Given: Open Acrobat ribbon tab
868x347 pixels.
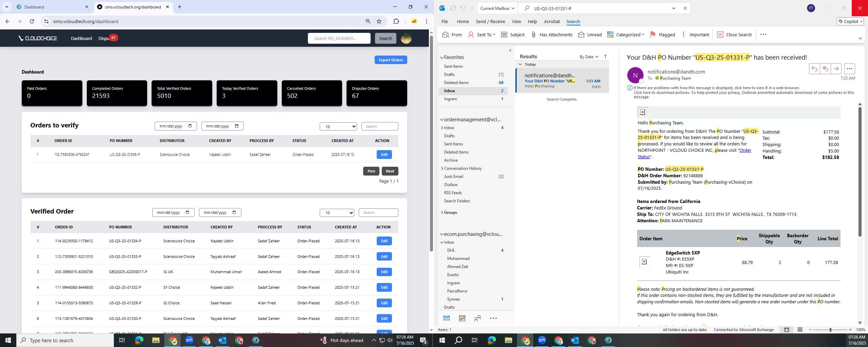Looking at the screenshot, I should 552,21.
